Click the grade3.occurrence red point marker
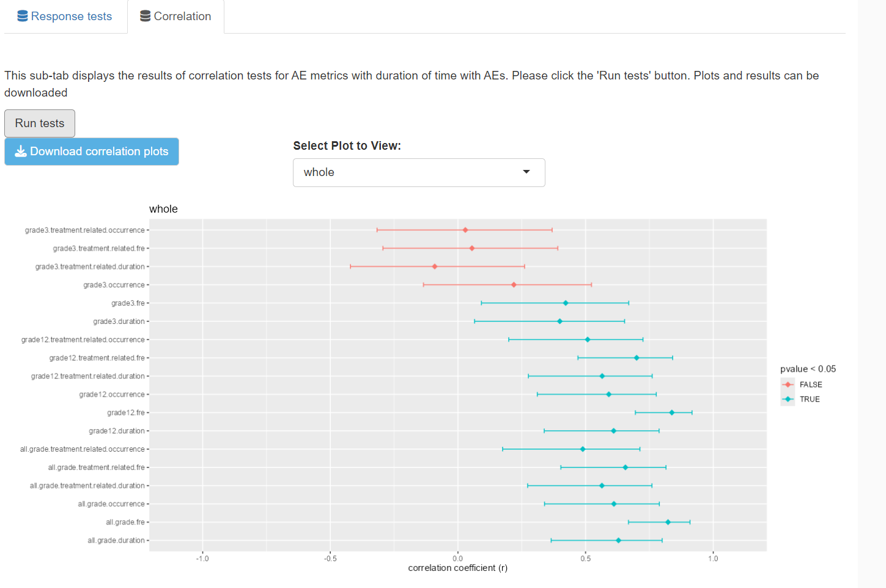 pos(512,284)
